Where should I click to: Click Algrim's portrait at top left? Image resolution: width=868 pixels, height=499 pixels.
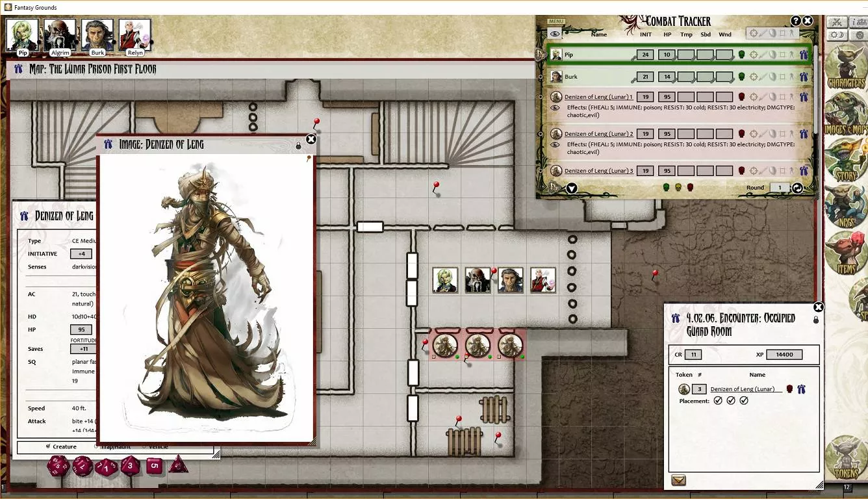click(x=60, y=35)
